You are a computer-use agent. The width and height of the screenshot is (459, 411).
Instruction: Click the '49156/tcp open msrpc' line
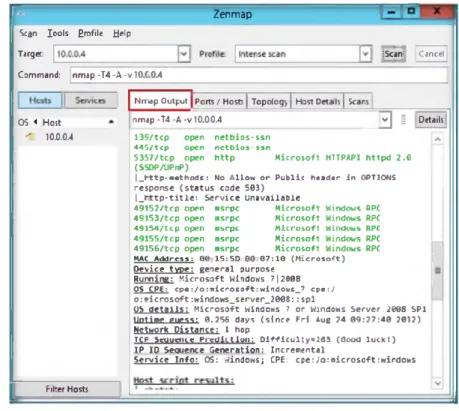click(257, 249)
